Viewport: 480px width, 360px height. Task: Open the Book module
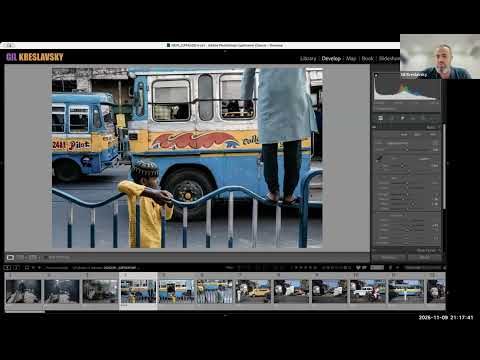tap(367, 59)
